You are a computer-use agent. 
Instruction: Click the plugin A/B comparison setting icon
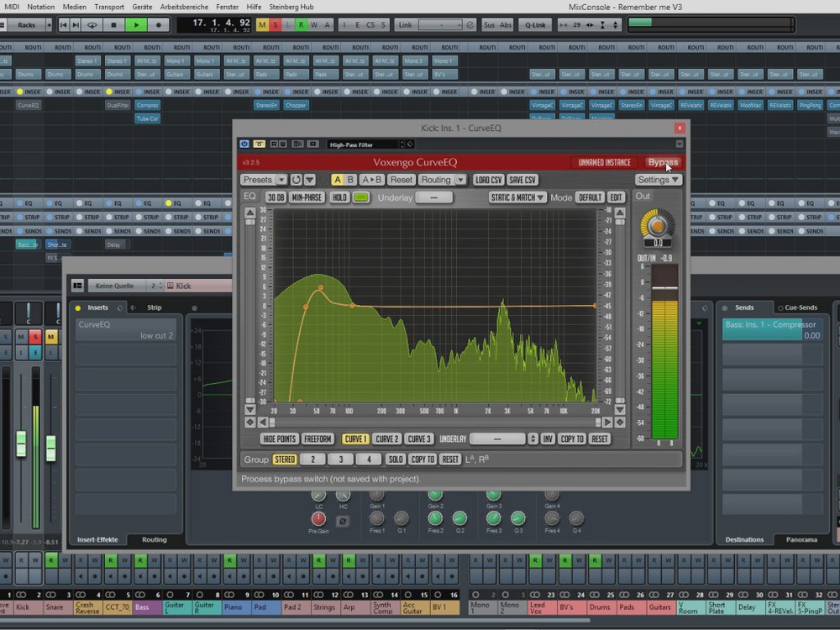[x=298, y=144]
